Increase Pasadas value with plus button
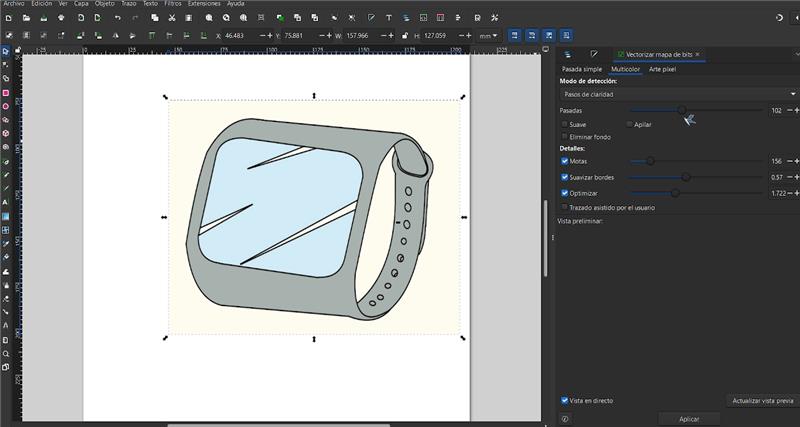The width and height of the screenshot is (800, 427). (x=797, y=110)
